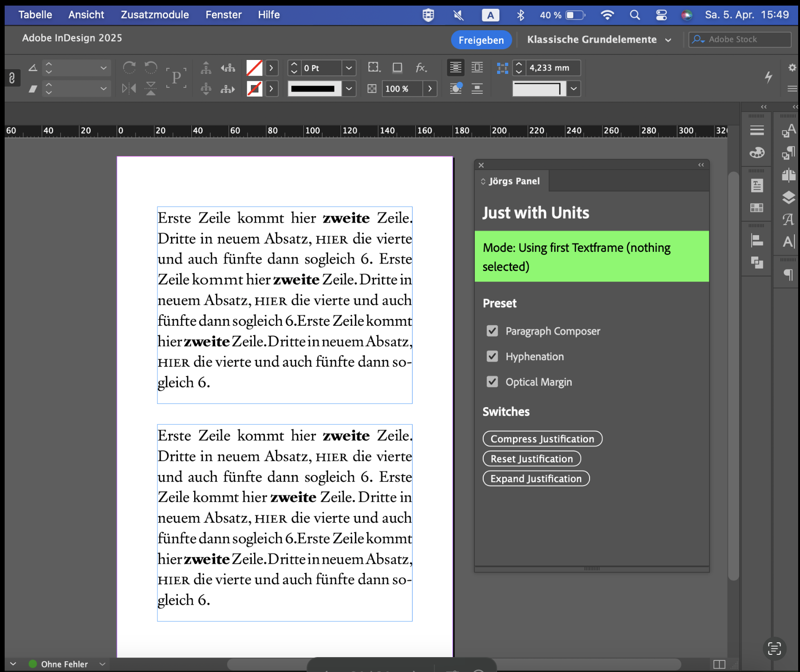
Task: Click the corner shape preview swatch
Action: coord(539,88)
